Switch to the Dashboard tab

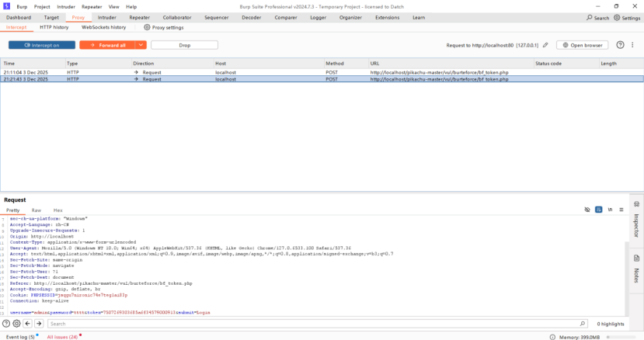[x=19, y=18]
